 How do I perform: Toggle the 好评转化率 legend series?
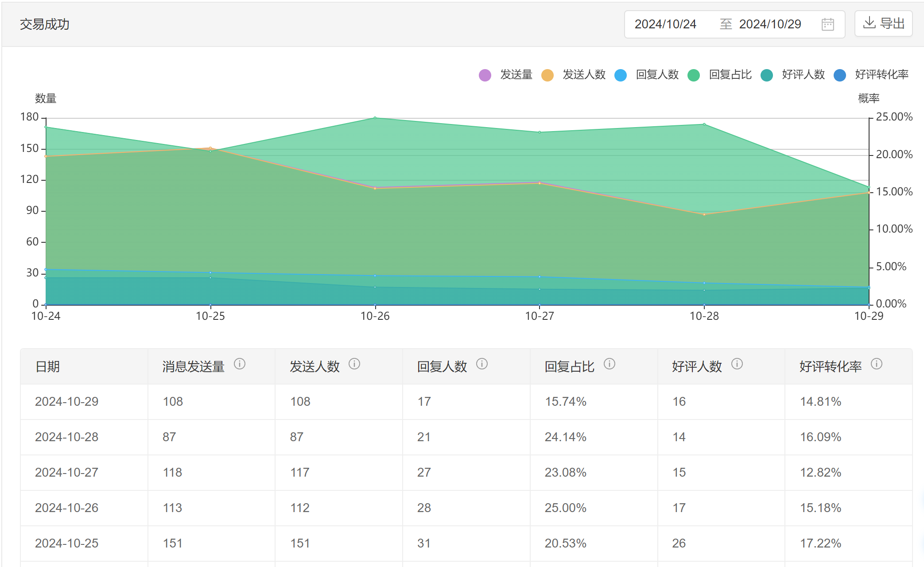871,75
